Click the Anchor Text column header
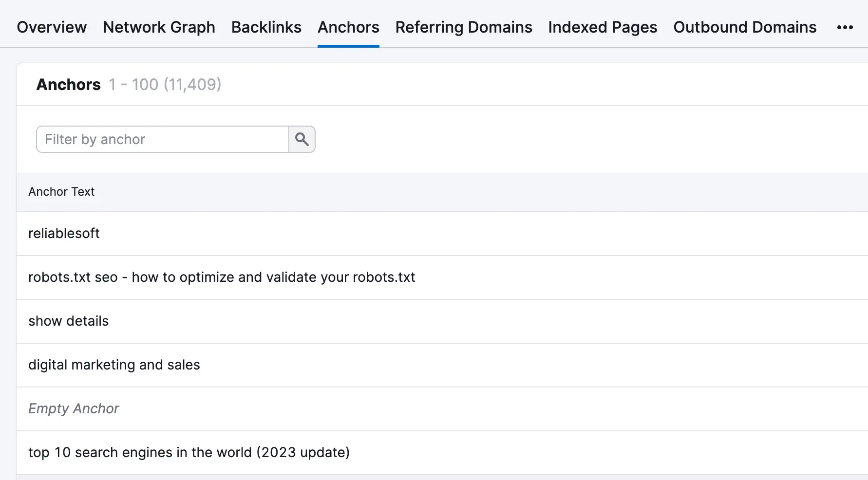The width and height of the screenshot is (868, 480). (61, 192)
